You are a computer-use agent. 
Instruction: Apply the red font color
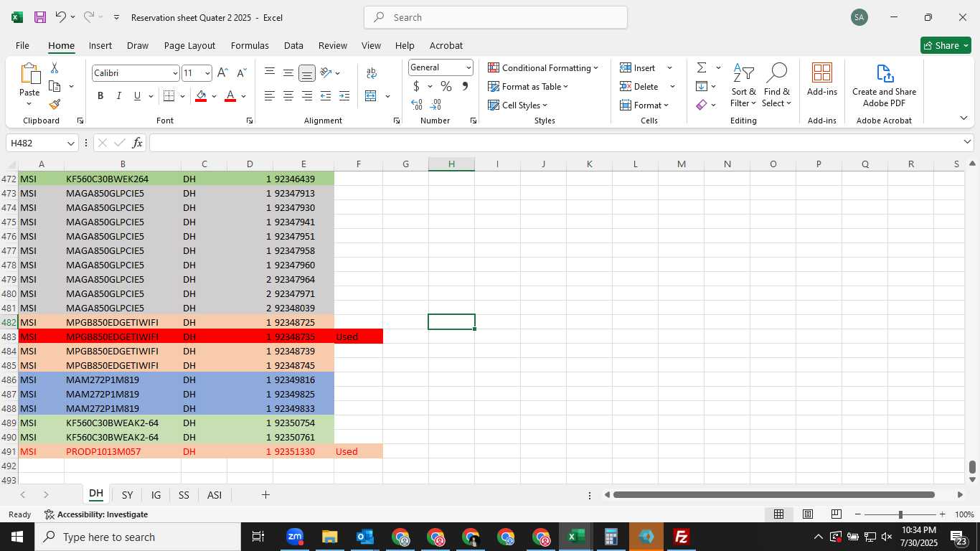pos(230,96)
